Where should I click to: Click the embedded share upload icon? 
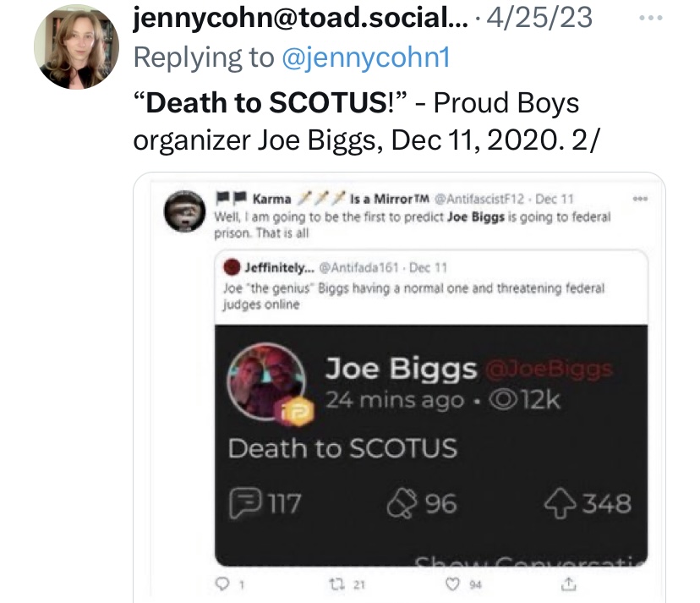click(568, 584)
